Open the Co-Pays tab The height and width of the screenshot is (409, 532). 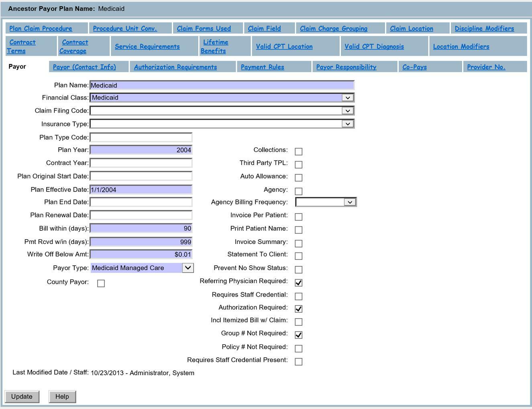click(x=414, y=67)
